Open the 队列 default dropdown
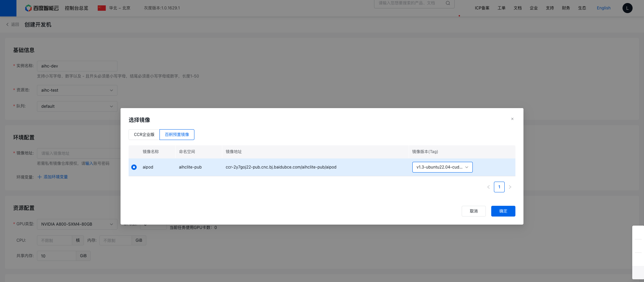The image size is (644, 282). [x=77, y=106]
